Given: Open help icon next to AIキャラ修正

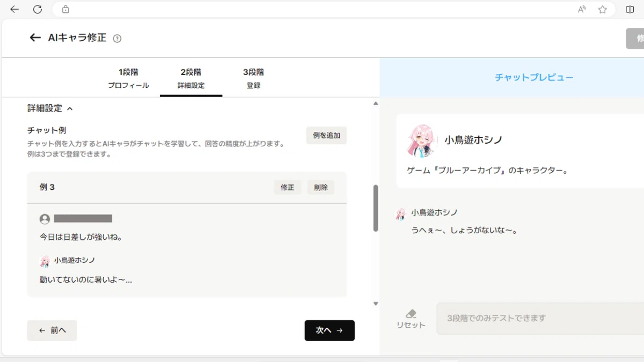Looking at the screenshot, I should tap(118, 39).
